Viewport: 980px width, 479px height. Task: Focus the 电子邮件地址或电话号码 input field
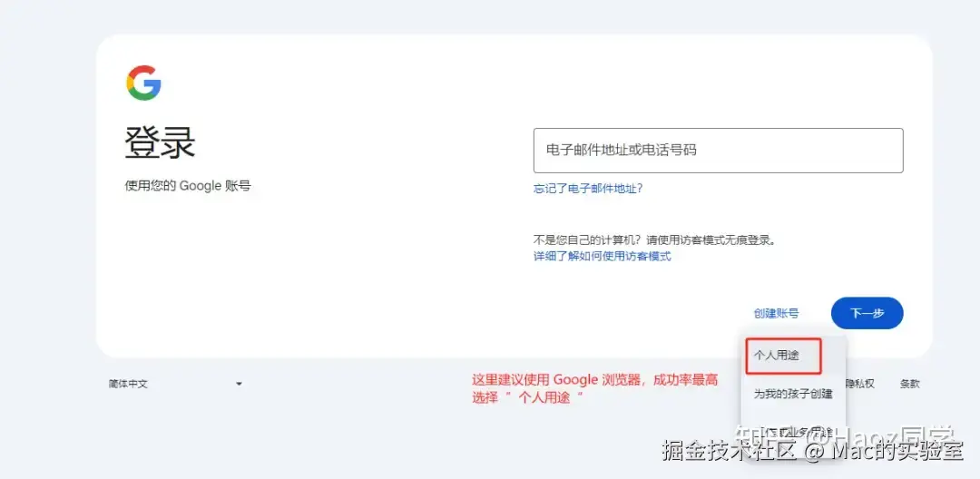click(718, 151)
